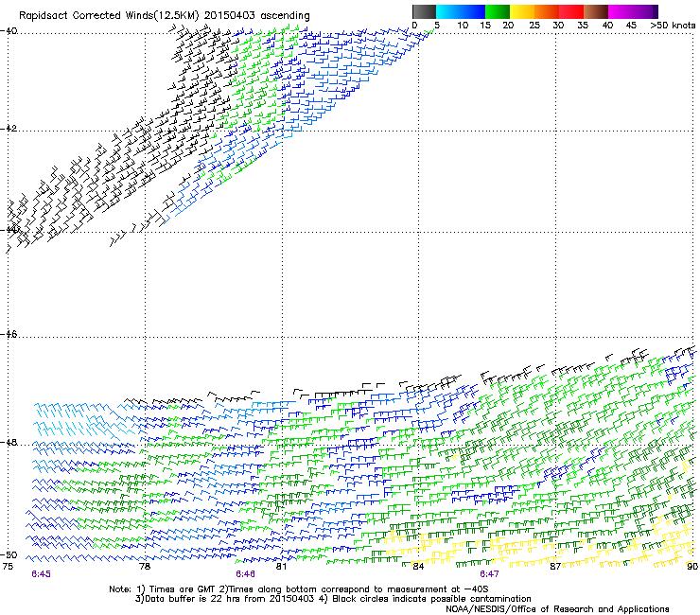Click the purple time marker '6:45'

(x=41, y=574)
